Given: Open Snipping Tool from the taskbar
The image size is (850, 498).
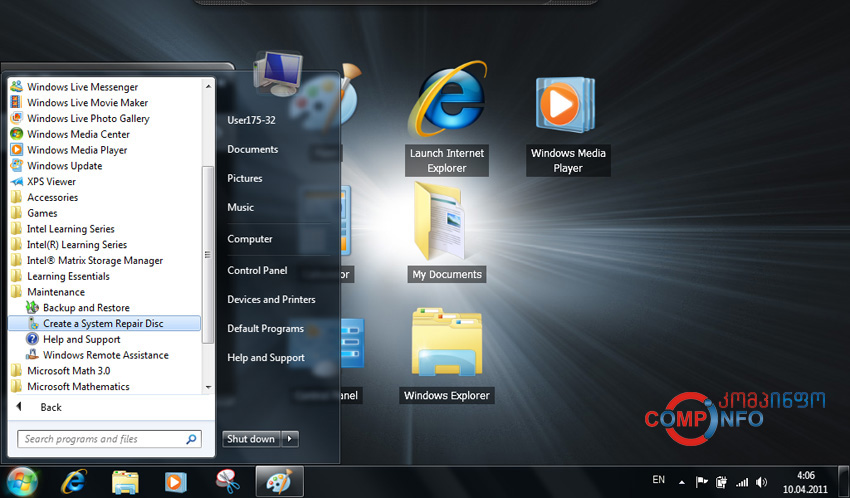Looking at the screenshot, I should pyautogui.click(x=227, y=481).
